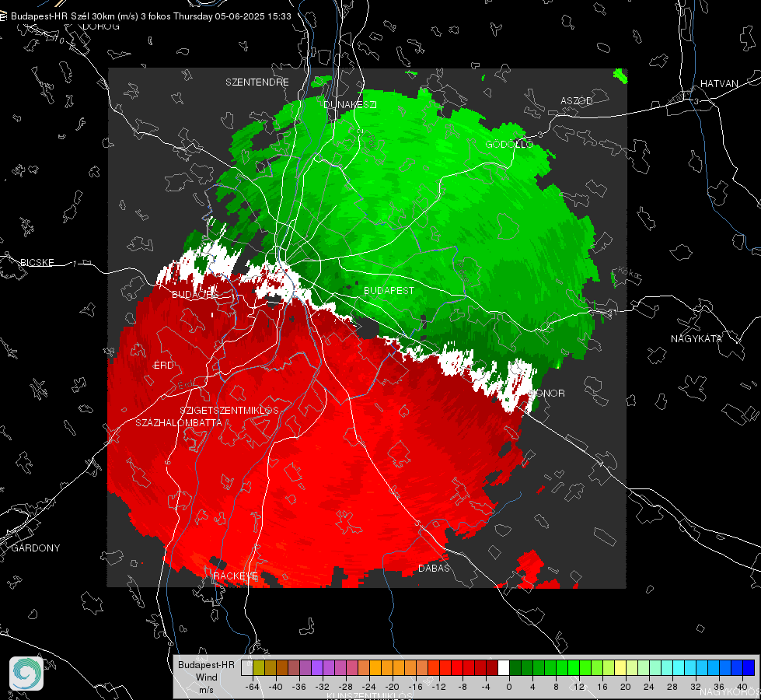Click the RÁCKEVE town label
761x700 pixels.
pyautogui.click(x=236, y=576)
